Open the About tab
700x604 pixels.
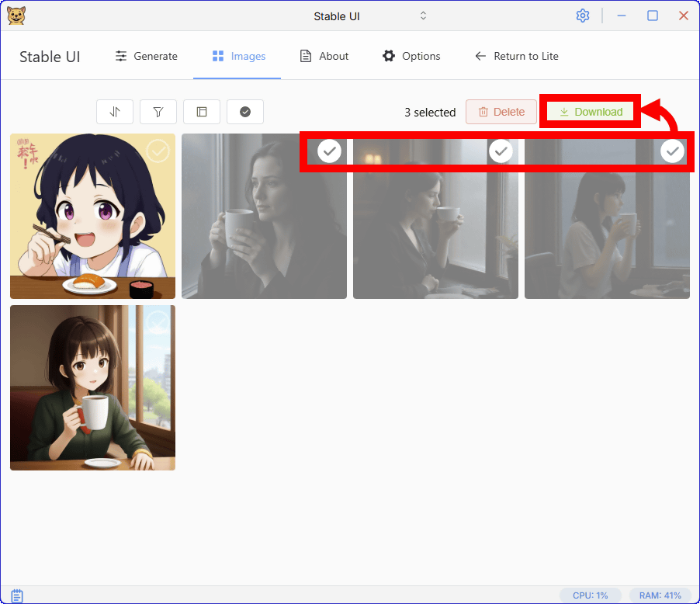tap(324, 56)
